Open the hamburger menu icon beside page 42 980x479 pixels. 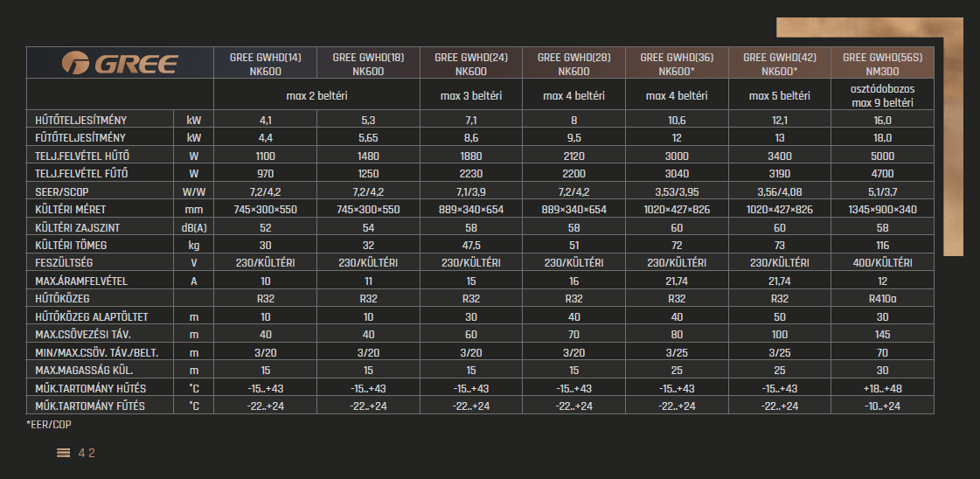point(63,453)
